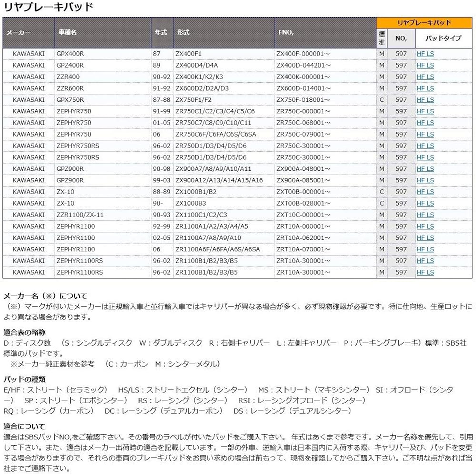Select the ZZR600R model name cell
Screen dimensions: 476x476
103,89
